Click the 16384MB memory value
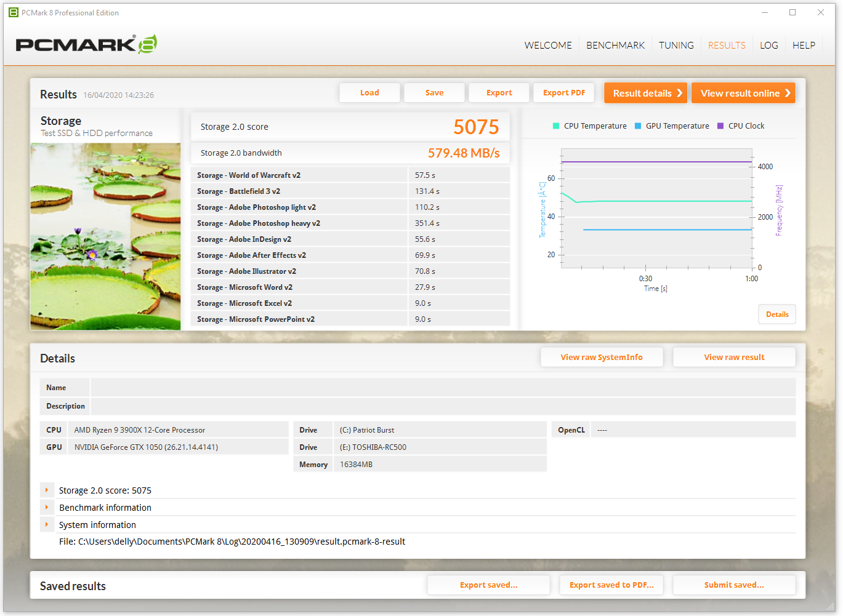 (356, 465)
